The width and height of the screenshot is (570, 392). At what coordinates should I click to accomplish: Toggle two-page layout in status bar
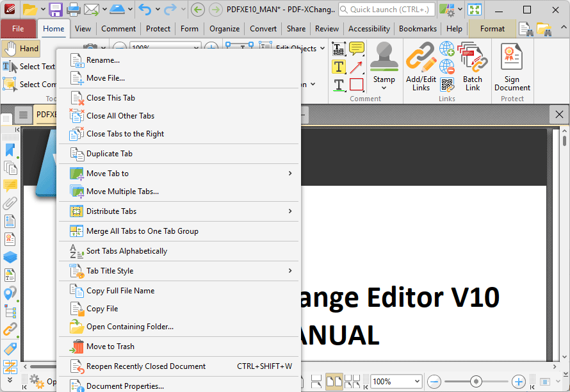coord(334,382)
